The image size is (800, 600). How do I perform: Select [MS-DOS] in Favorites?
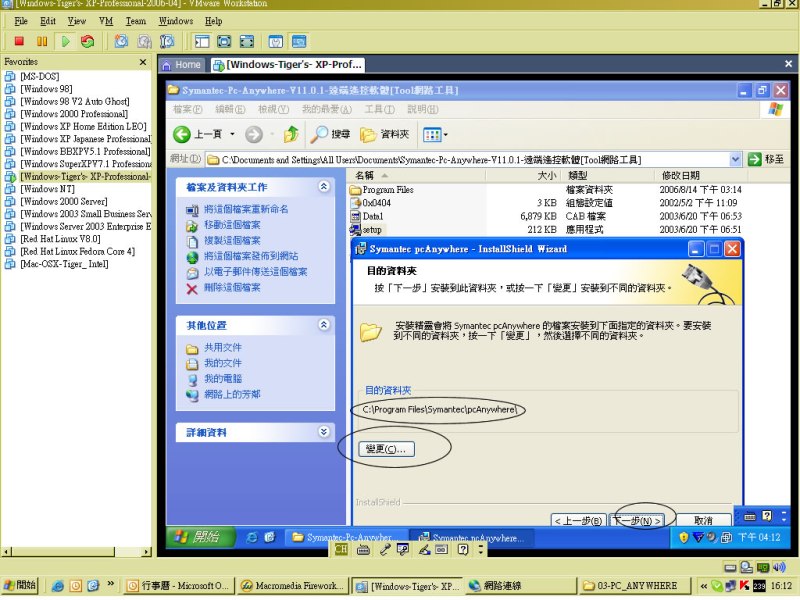tap(39, 77)
